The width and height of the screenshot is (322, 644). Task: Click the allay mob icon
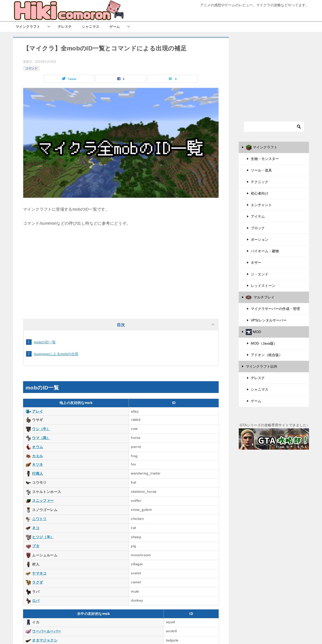(28, 412)
